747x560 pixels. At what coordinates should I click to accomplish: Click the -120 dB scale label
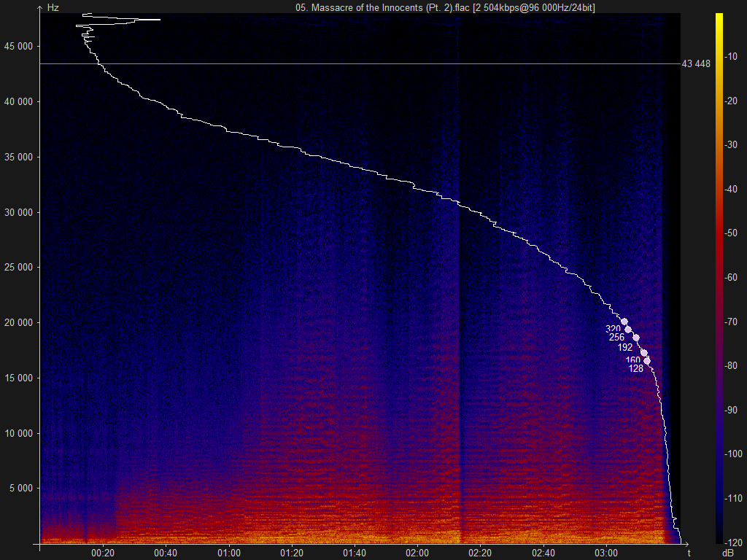[x=733, y=542]
